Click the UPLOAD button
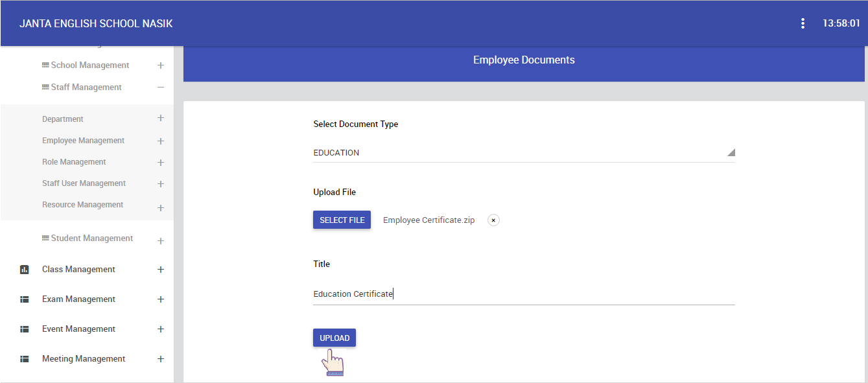The height and width of the screenshot is (383, 868). click(334, 338)
